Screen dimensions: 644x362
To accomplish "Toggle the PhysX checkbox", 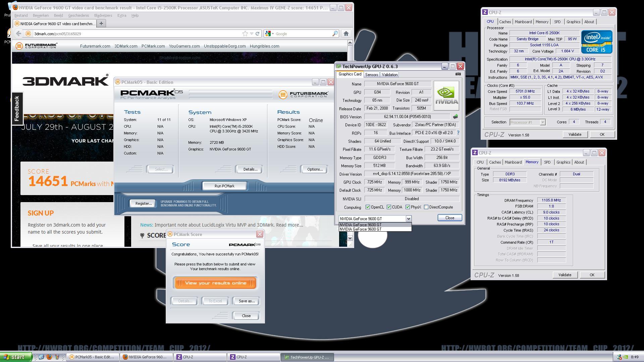I will point(408,207).
